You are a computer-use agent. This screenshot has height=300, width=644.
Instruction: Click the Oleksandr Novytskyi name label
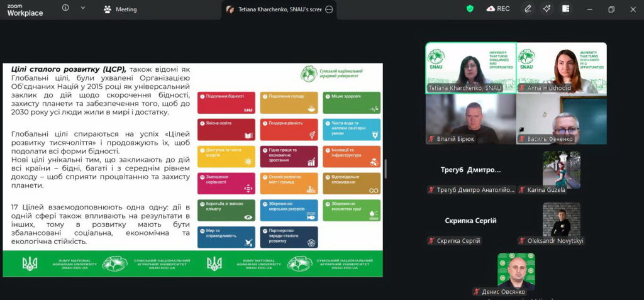555,241
